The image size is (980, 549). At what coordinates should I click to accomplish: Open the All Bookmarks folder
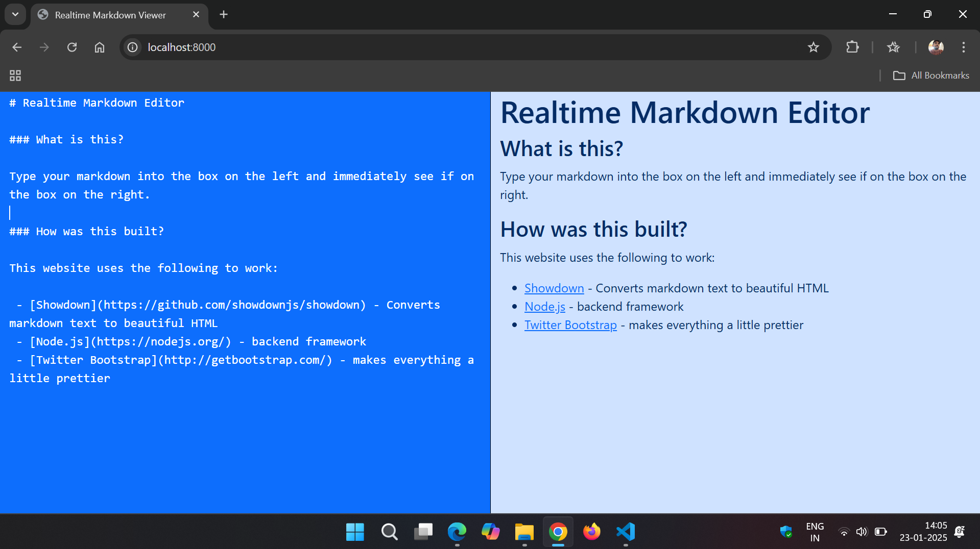pyautogui.click(x=931, y=76)
